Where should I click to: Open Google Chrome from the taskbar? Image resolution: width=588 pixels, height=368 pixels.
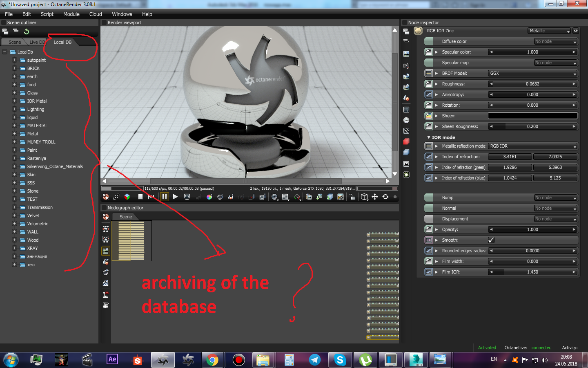212,360
